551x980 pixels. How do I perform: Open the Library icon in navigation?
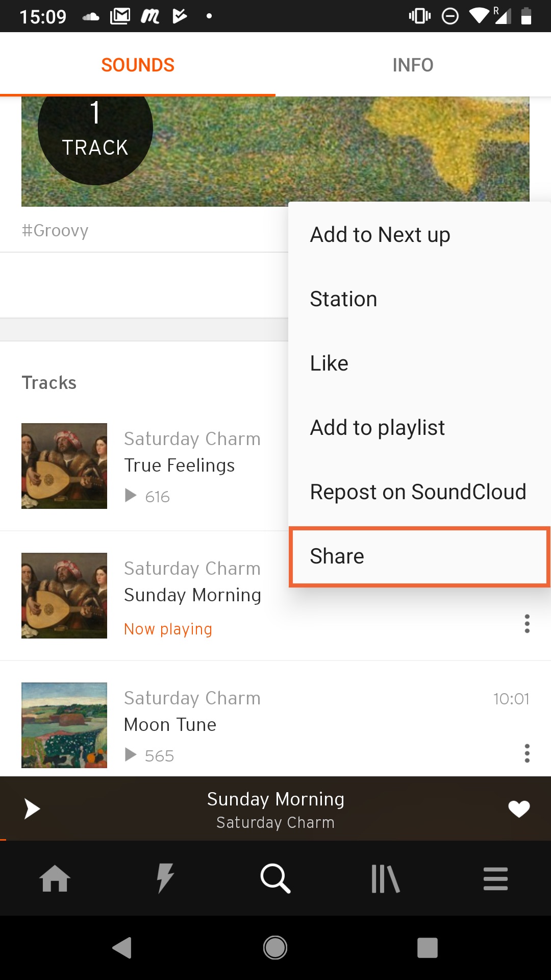(x=386, y=878)
